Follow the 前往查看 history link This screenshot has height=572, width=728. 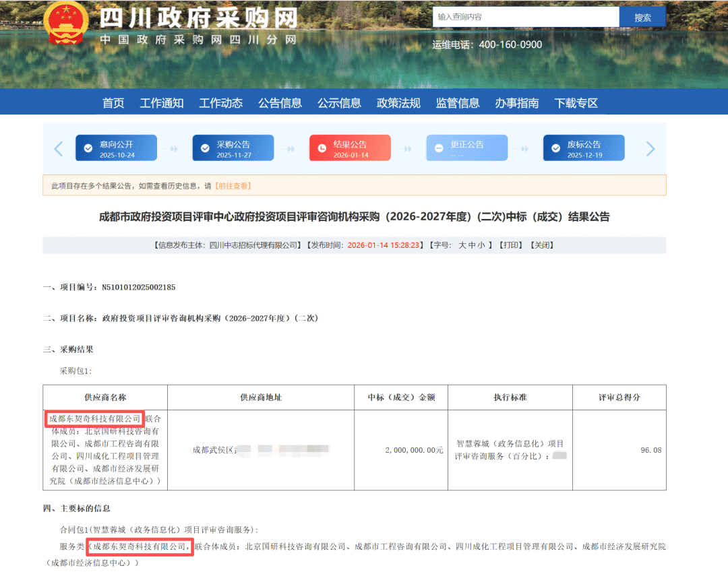(x=233, y=186)
